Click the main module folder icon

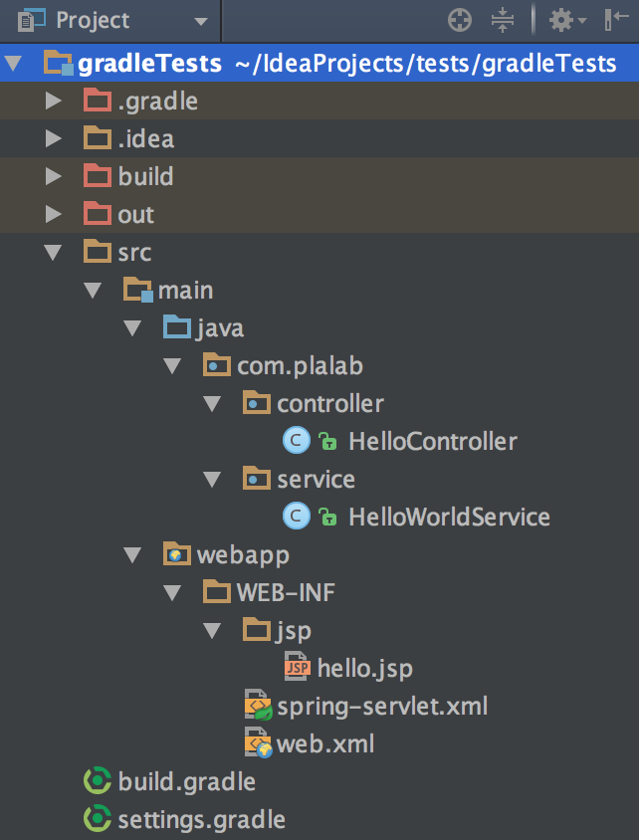138,291
